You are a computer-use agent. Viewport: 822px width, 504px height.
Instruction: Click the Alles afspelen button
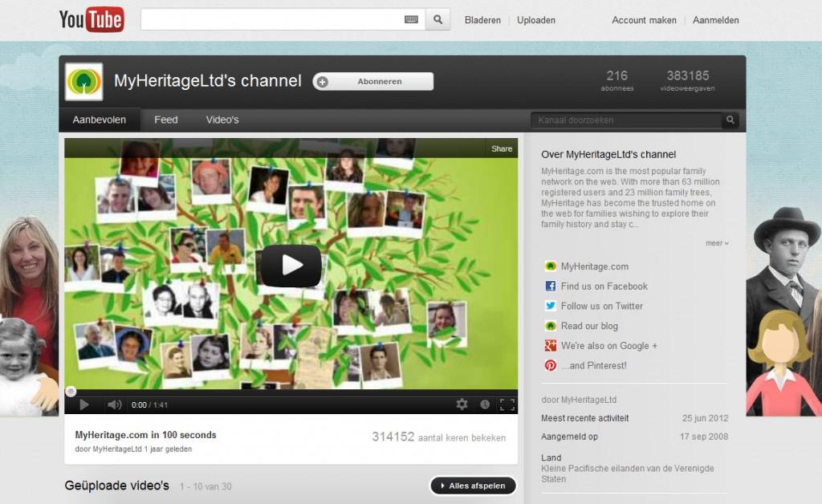click(x=473, y=486)
